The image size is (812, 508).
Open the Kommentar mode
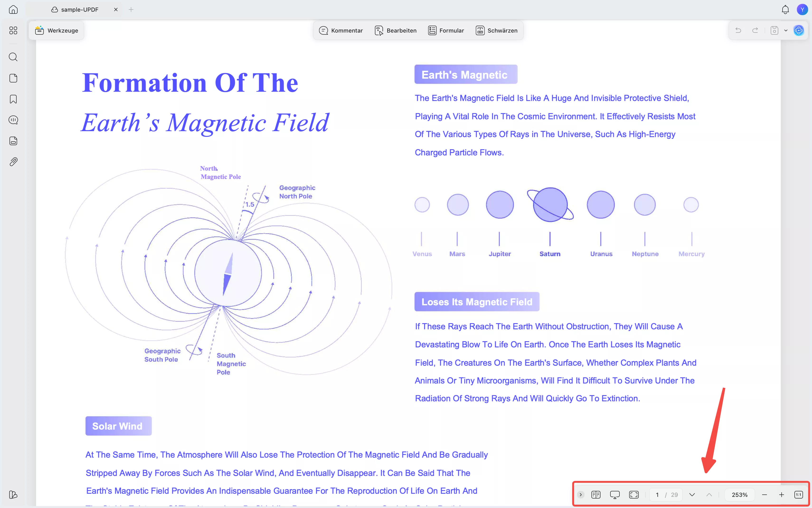coord(341,31)
